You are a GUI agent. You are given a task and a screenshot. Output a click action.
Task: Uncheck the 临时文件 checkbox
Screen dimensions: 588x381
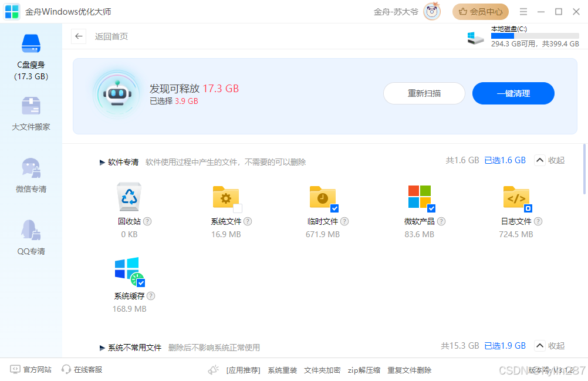(334, 208)
